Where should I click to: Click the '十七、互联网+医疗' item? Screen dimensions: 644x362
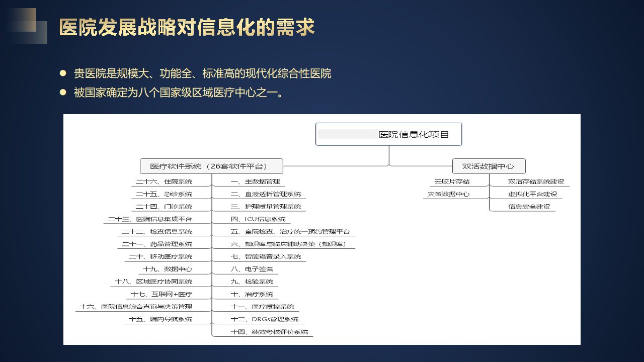pos(161,294)
